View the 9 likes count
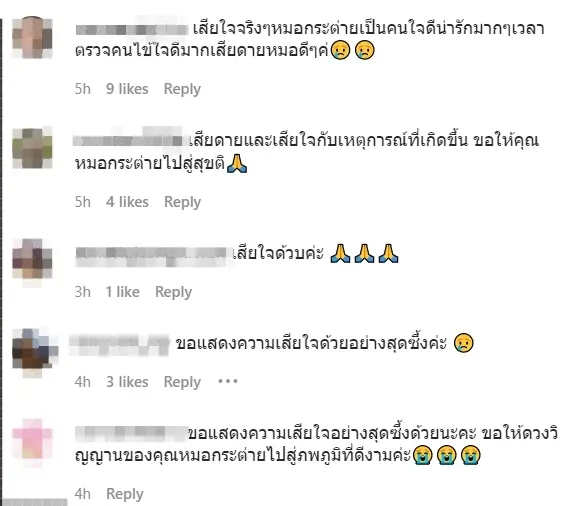The image size is (583, 506). point(127,89)
